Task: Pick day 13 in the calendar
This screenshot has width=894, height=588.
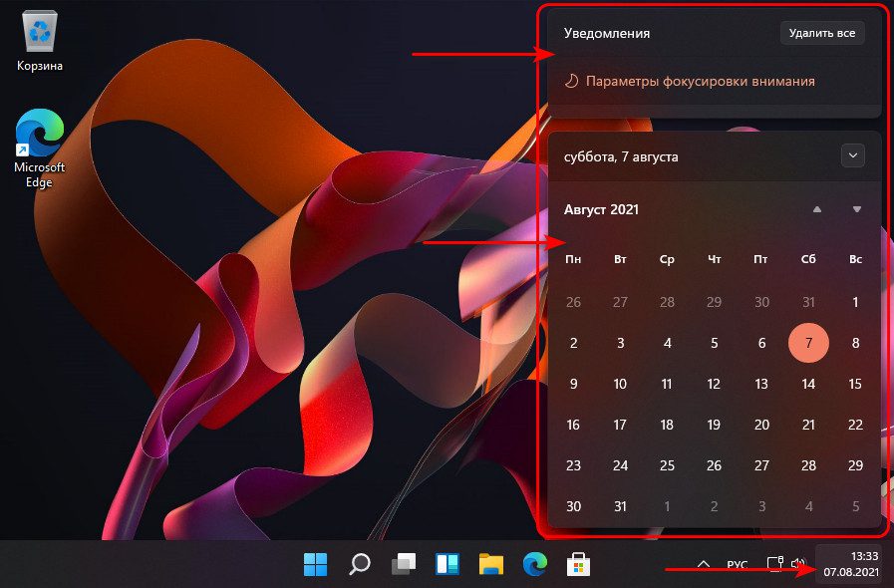Action: (x=761, y=384)
